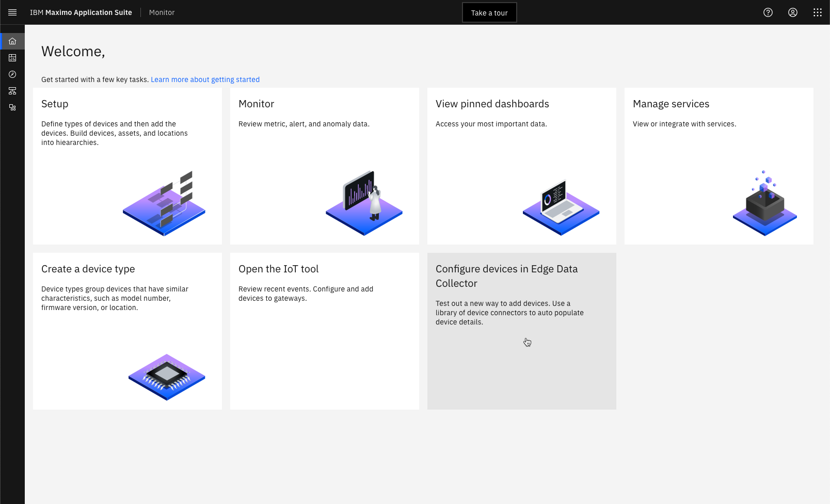Click the compass Monitor icon in sidebar
Screen dimensions: 830x504
coord(12,74)
